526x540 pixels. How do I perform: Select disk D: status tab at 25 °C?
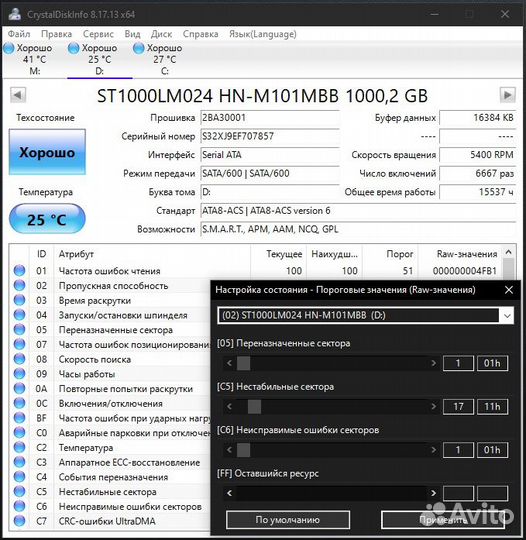[x=100, y=59]
